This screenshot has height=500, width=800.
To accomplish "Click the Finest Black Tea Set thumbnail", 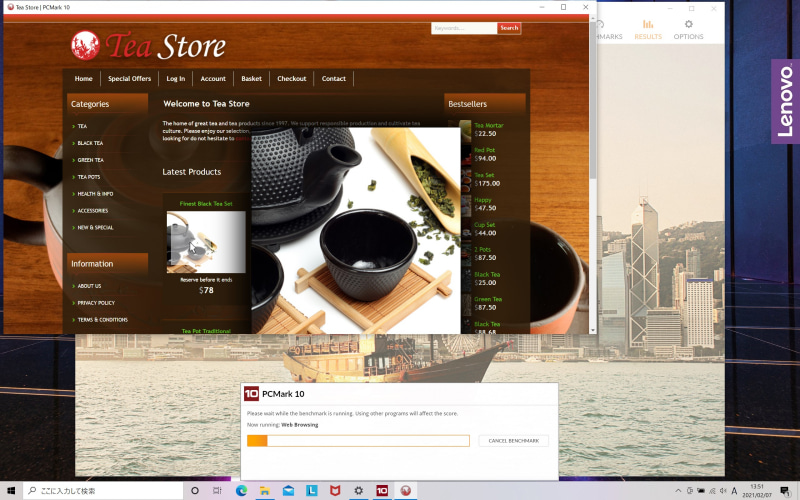I will 206,242.
